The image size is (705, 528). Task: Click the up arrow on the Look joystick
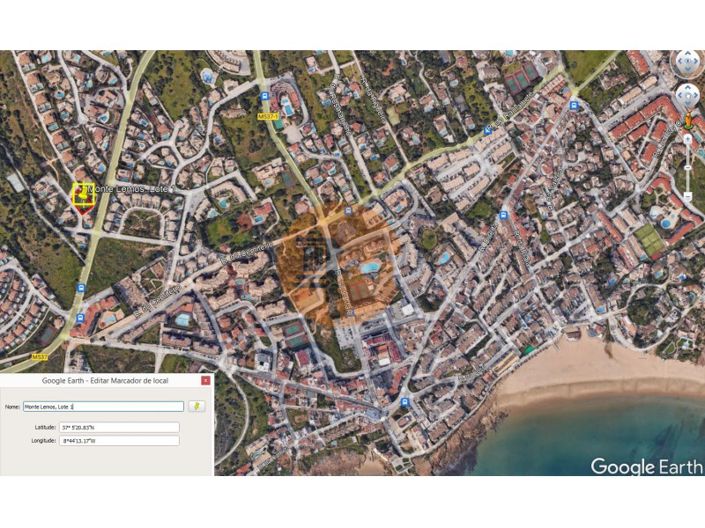[687, 53]
